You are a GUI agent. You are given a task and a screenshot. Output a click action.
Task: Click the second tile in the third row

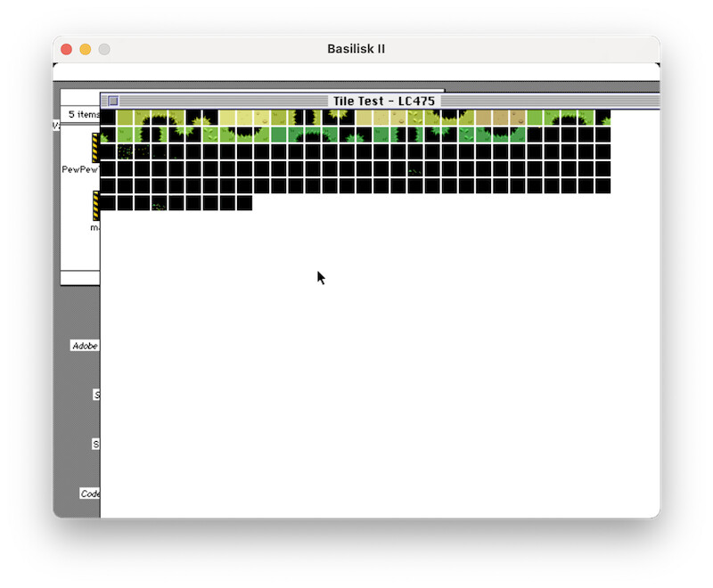pyautogui.click(x=125, y=151)
